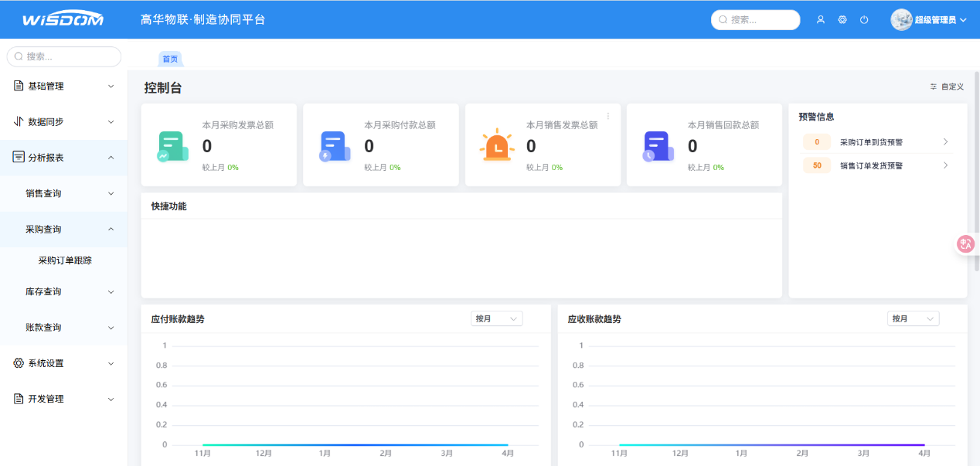The width and height of the screenshot is (980, 466).
Task: Collapse the 采购查询 submenu chevron
Action: tap(111, 230)
